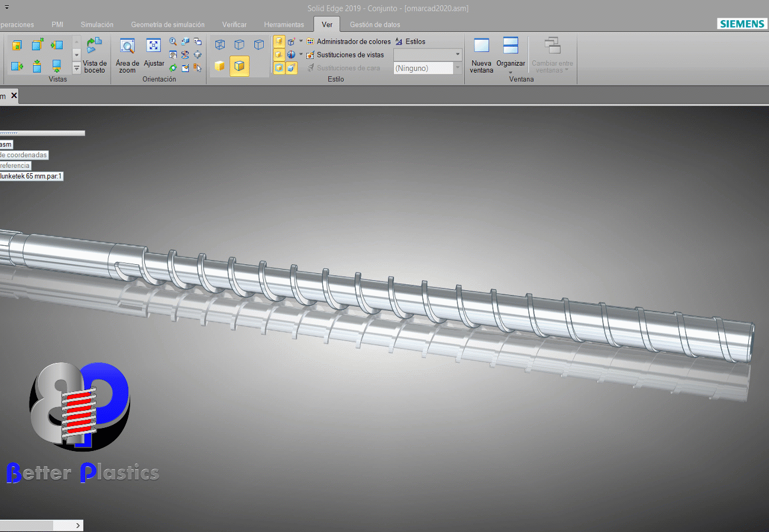This screenshot has width=769, height=532.
Task: Toggle the middle highlighted yellow cube style option
Action: [279, 54]
